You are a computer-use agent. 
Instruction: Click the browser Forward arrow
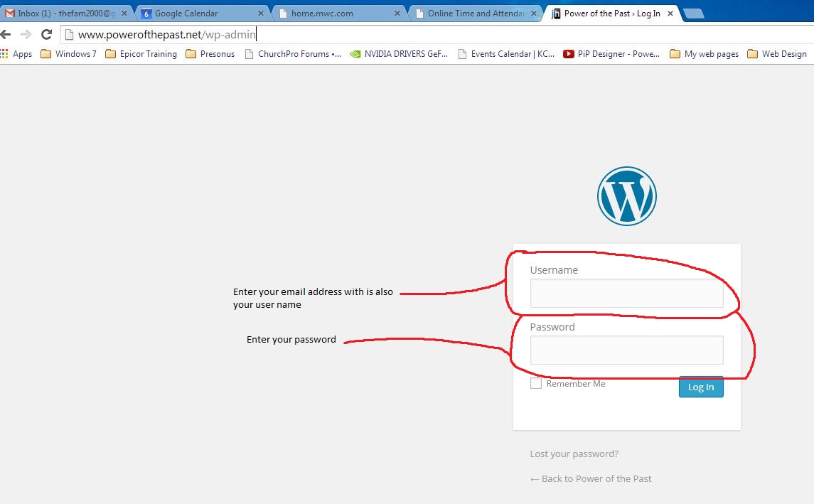[26, 35]
